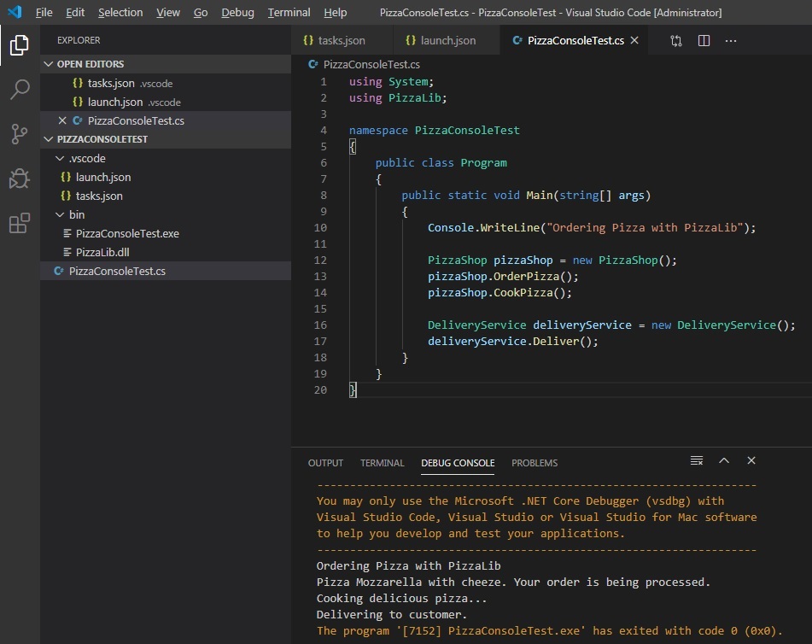
Task: Select launch.json in Open Editors list
Action: (x=166, y=102)
